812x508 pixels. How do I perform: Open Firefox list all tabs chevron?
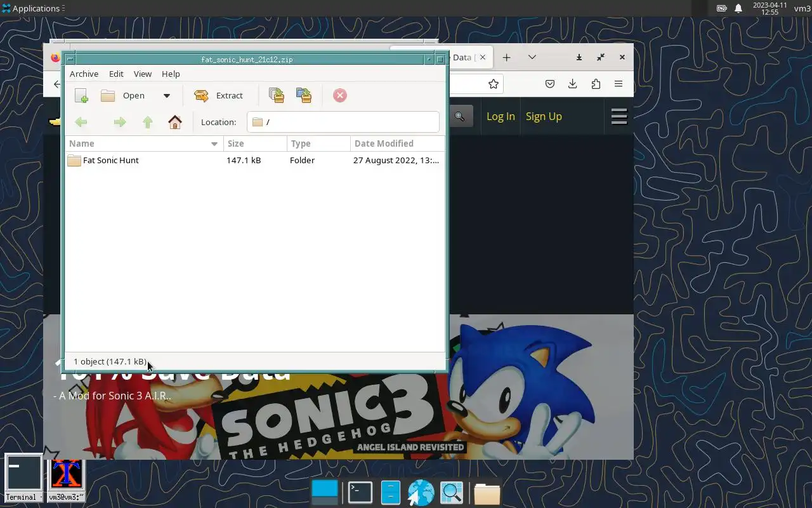pyautogui.click(x=532, y=57)
